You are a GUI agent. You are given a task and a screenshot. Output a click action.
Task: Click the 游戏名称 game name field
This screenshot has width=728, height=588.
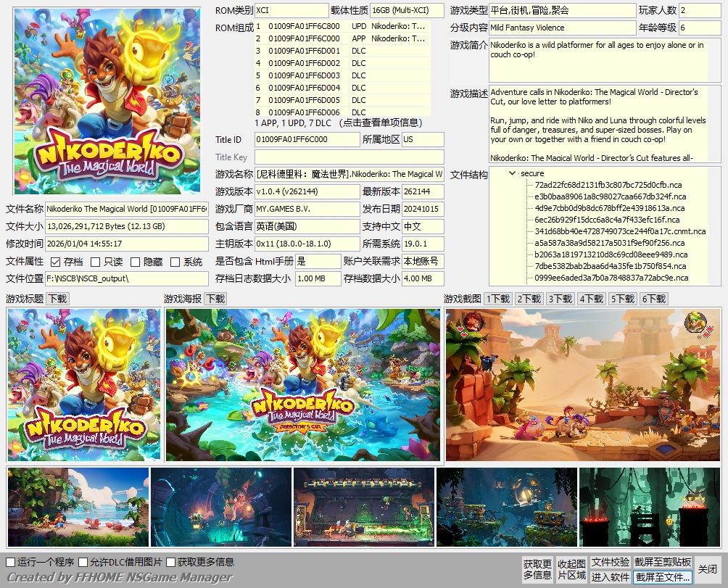(x=349, y=174)
